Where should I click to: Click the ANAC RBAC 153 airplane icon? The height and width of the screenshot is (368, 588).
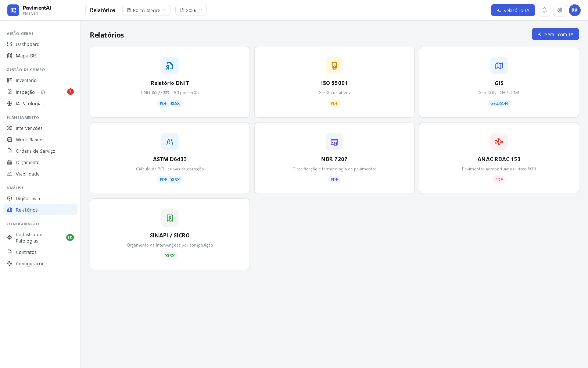[499, 142]
